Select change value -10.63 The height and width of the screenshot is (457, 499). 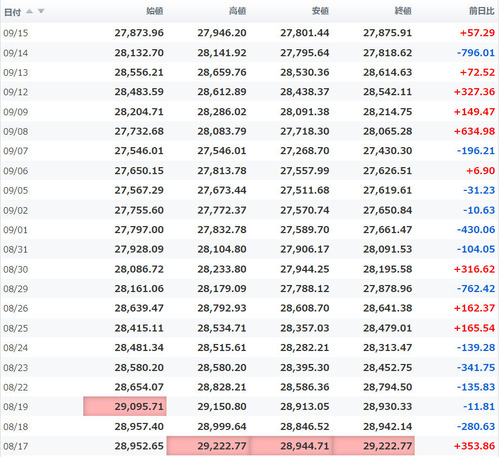(x=479, y=210)
